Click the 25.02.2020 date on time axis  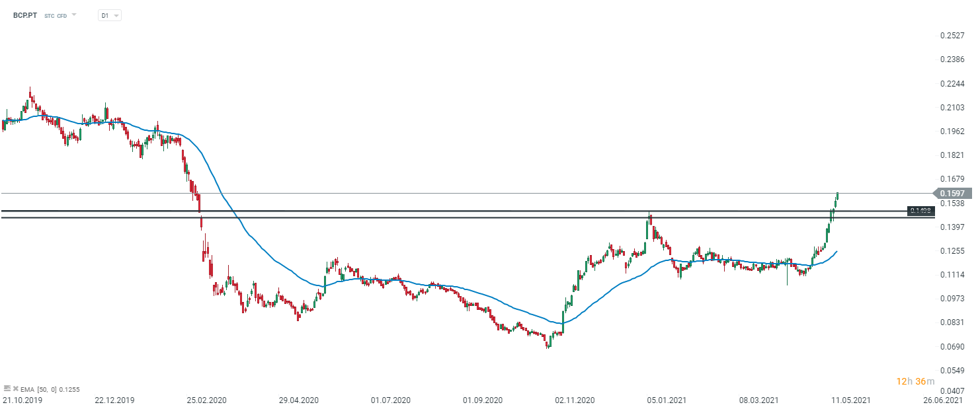(205, 400)
